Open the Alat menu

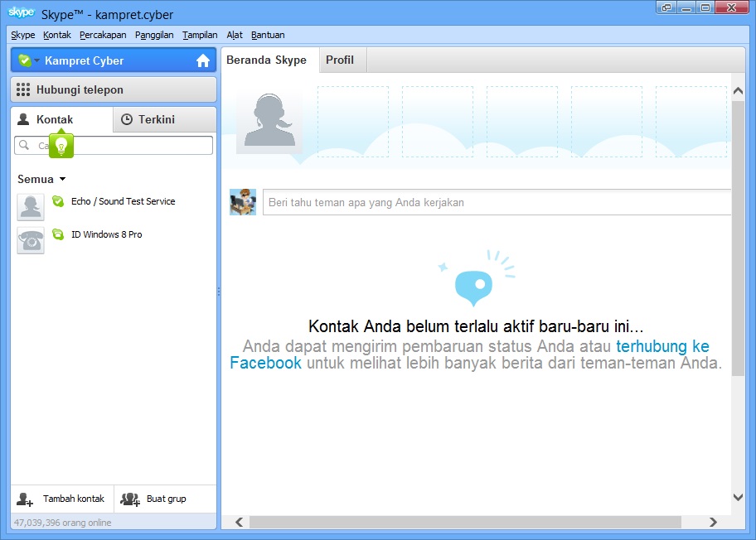235,35
